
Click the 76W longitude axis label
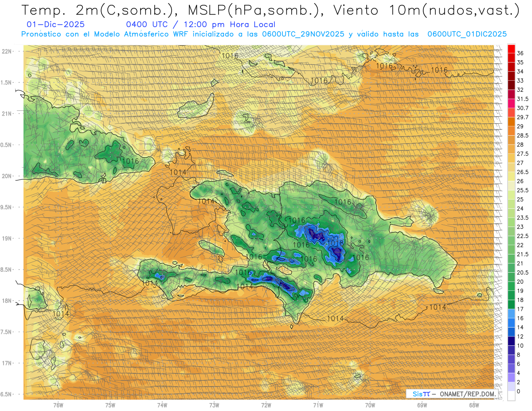[x=58, y=405]
